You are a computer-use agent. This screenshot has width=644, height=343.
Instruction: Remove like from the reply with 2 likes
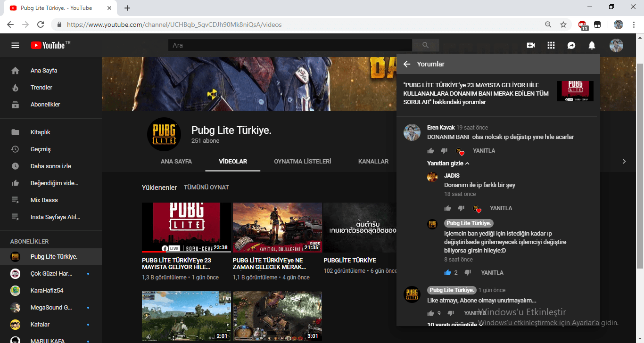447,272
